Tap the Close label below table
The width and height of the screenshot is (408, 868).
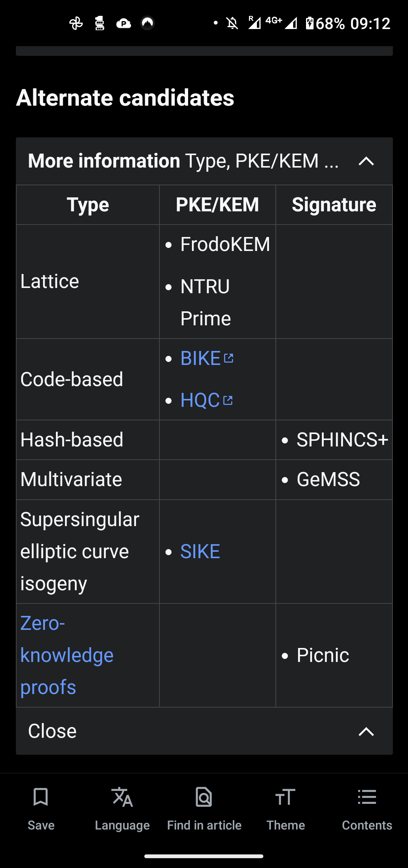click(53, 731)
